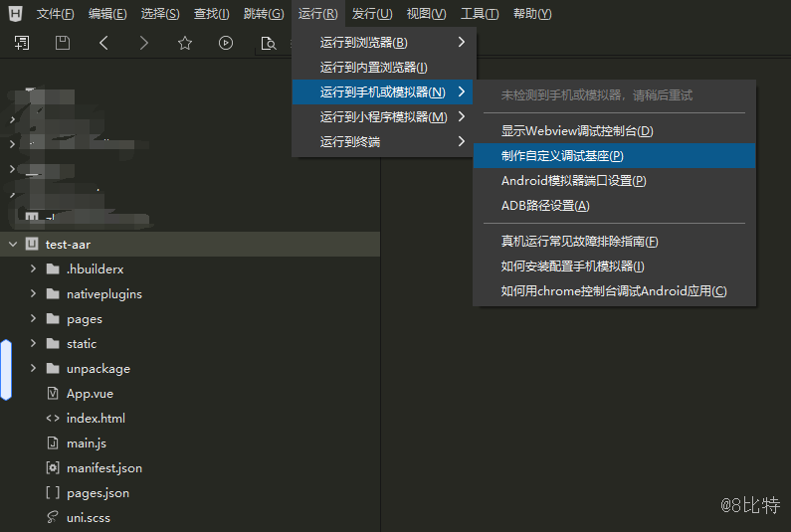
Task: Expand the nativeplugins folder
Action: [33, 293]
